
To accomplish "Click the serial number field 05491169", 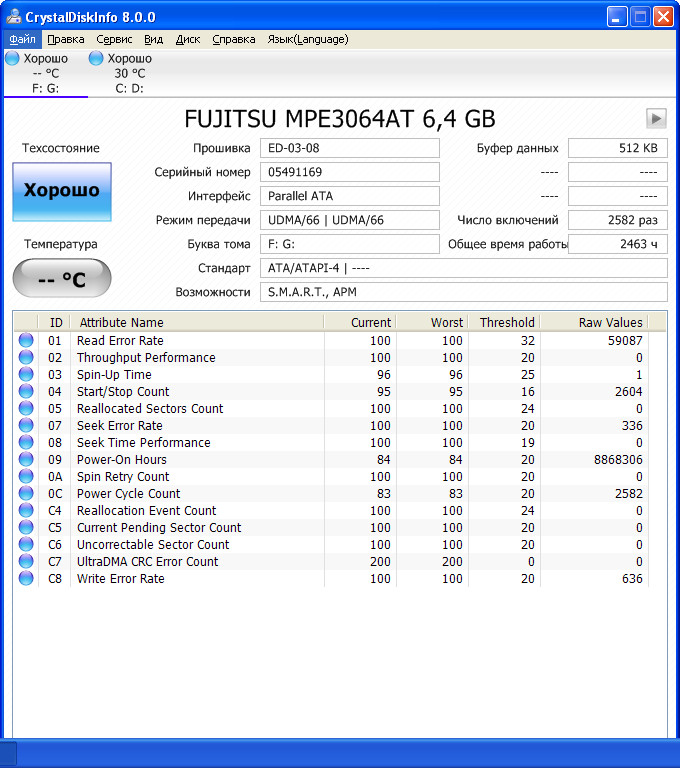I will [350, 172].
